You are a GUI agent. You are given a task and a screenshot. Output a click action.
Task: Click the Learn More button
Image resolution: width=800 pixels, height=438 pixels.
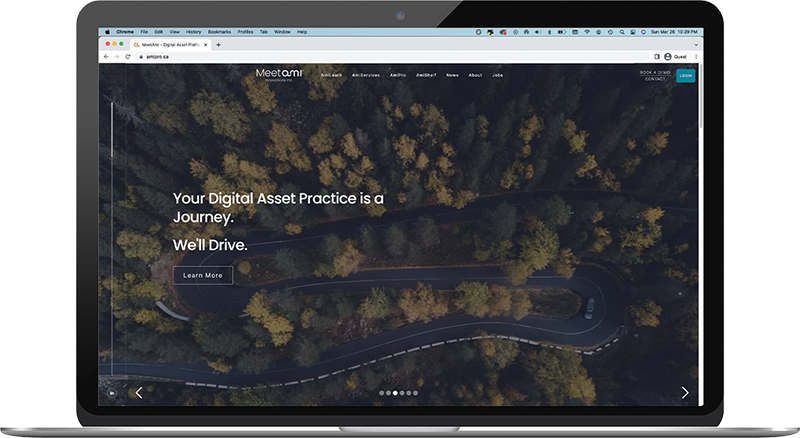pos(203,275)
